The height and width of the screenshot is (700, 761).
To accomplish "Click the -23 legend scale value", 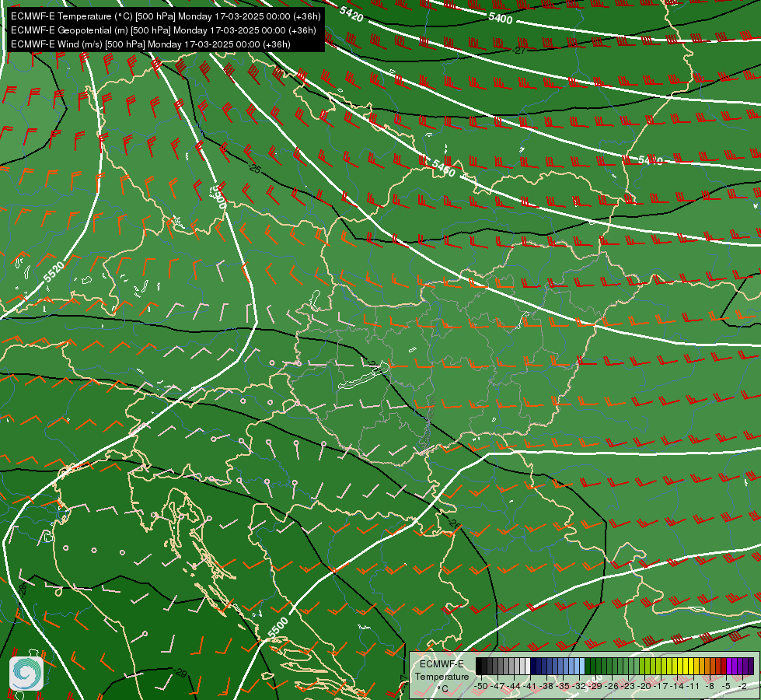I will [x=629, y=686].
